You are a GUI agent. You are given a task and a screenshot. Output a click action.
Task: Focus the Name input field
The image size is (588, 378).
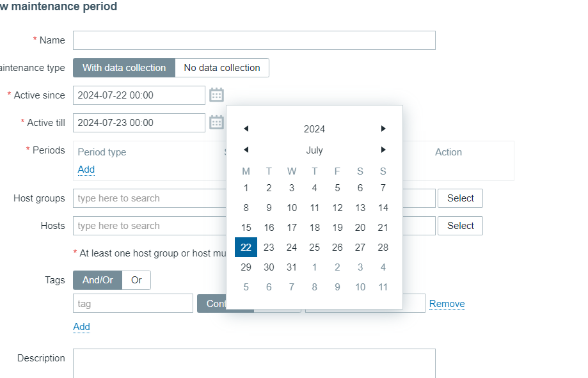254,40
